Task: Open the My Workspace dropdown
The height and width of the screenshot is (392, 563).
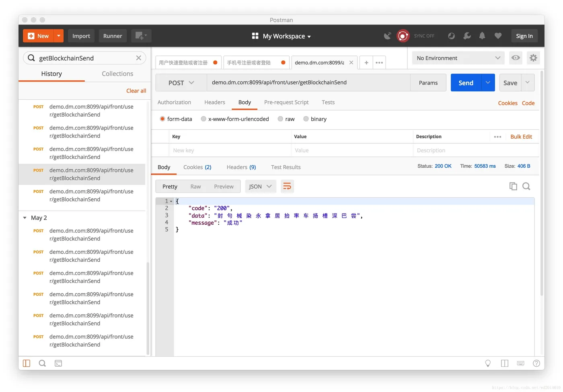Action: pyautogui.click(x=281, y=36)
